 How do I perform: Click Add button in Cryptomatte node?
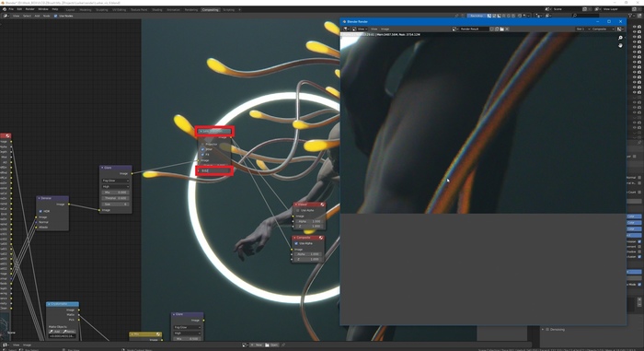55,332
